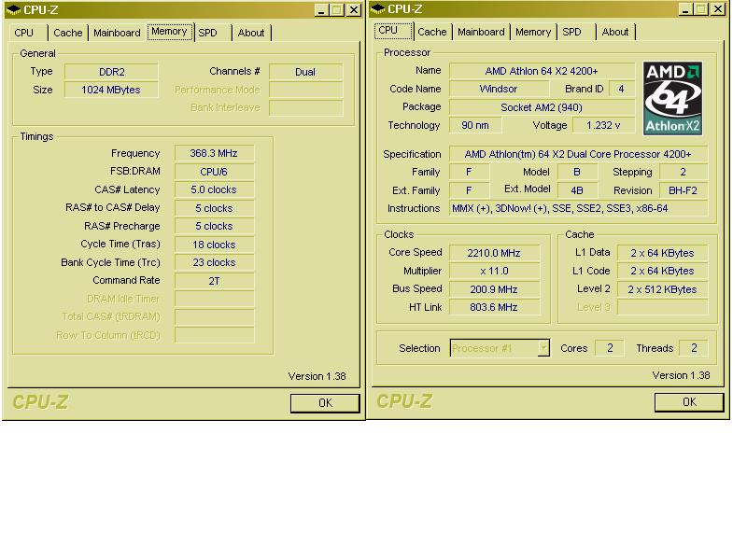Click the Core Speed value 2210.0 MHz
The width and height of the screenshot is (747, 560).
click(x=495, y=253)
